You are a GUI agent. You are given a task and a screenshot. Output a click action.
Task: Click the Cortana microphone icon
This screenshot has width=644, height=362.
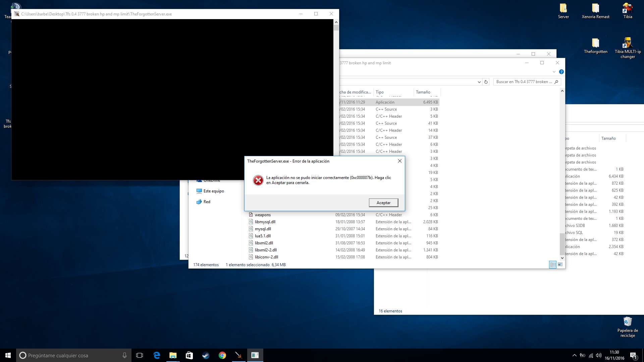(124, 355)
